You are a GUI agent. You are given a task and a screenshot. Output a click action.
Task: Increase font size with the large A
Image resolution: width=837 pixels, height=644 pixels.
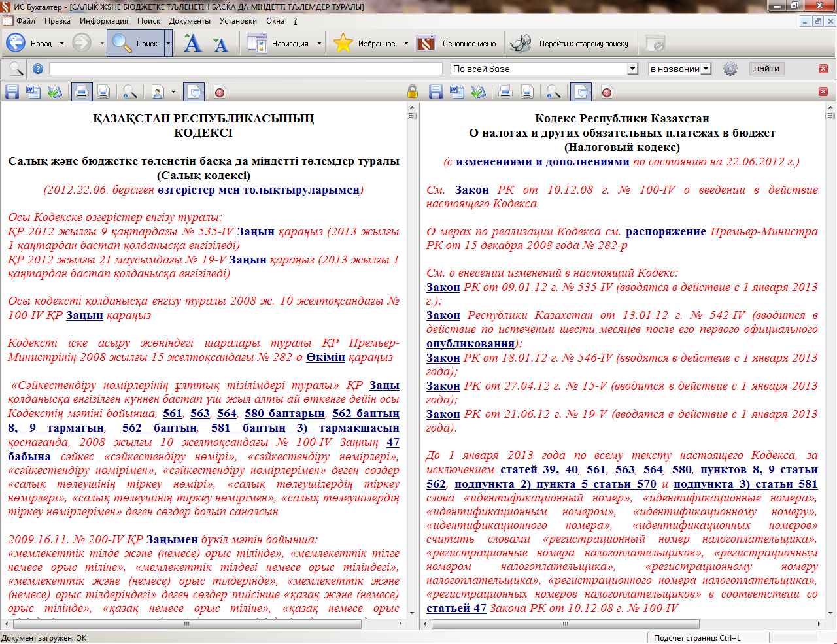tap(193, 43)
